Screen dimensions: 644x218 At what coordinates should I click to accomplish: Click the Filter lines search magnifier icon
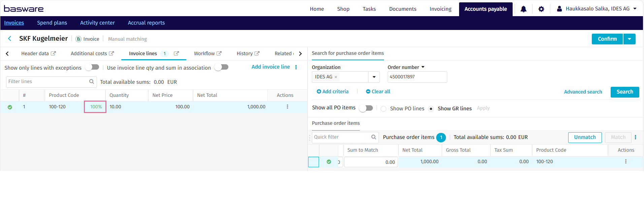pyautogui.click(x=92, y=81)
